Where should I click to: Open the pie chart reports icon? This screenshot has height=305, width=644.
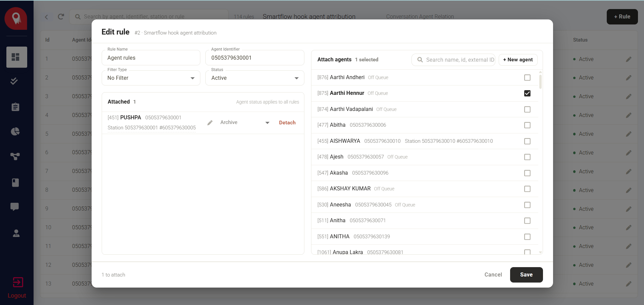(15, 131)
